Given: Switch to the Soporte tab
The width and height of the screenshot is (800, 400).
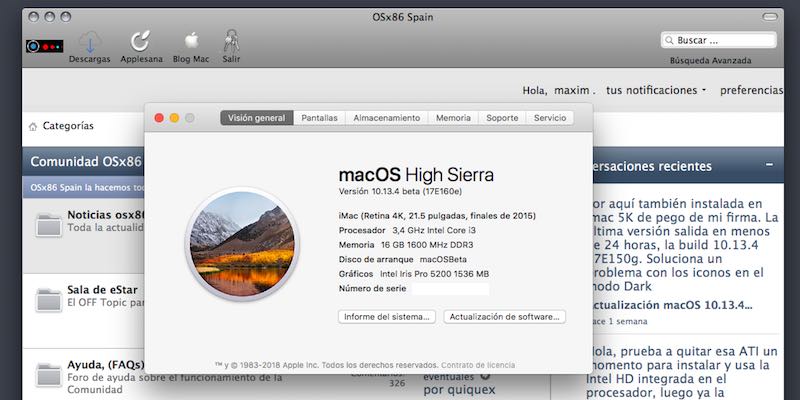Looking at the screenshot, I should 502,118.
